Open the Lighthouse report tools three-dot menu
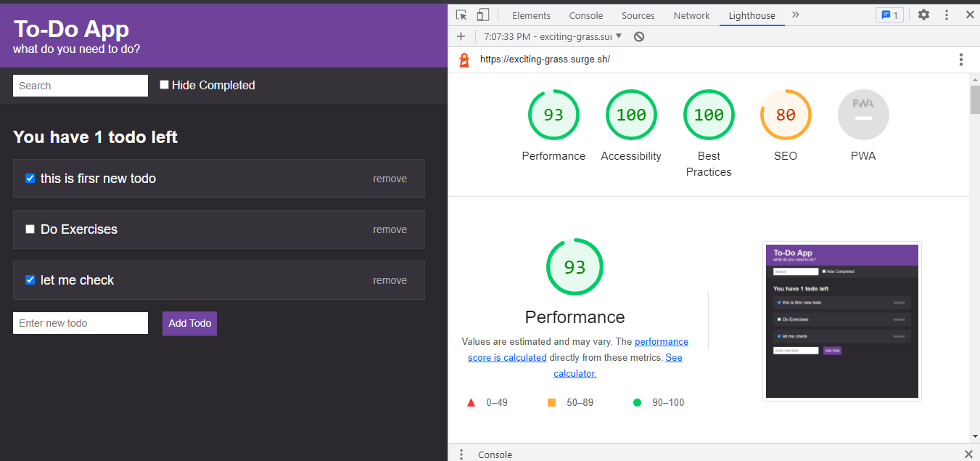Viewport: 980px width, 461px height. [x=961, y=60]
